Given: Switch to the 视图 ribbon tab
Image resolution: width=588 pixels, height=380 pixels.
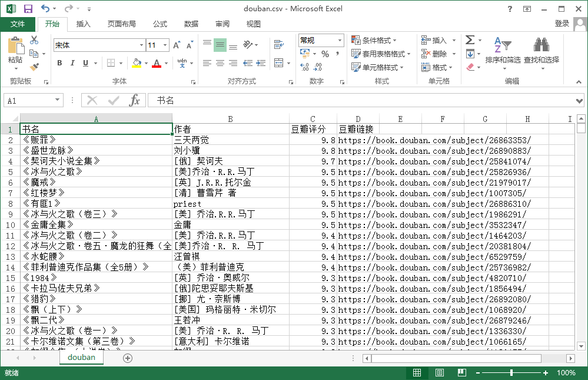Looking at the screenshot, I should 254,24.
